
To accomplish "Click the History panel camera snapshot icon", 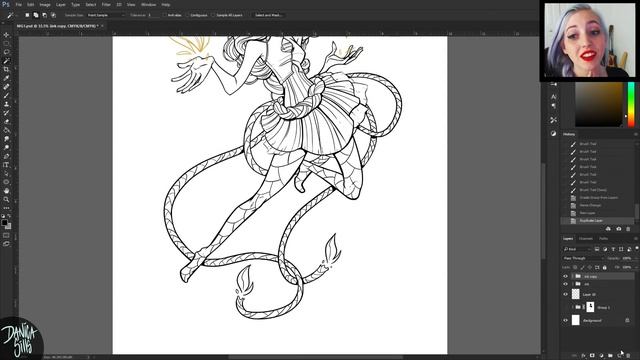I will point(619,229).
